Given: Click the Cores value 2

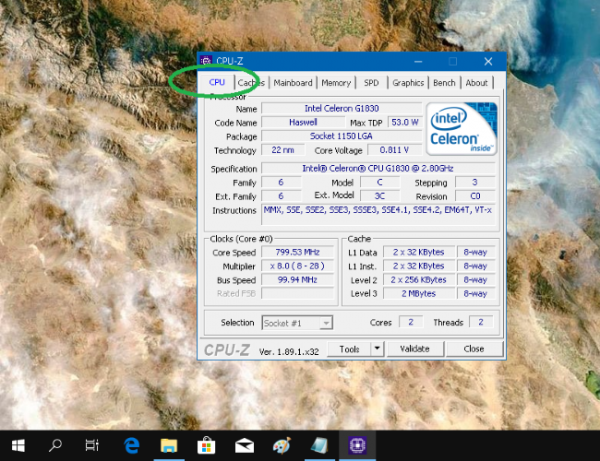Looking at the screenshot, I should 411,322.
